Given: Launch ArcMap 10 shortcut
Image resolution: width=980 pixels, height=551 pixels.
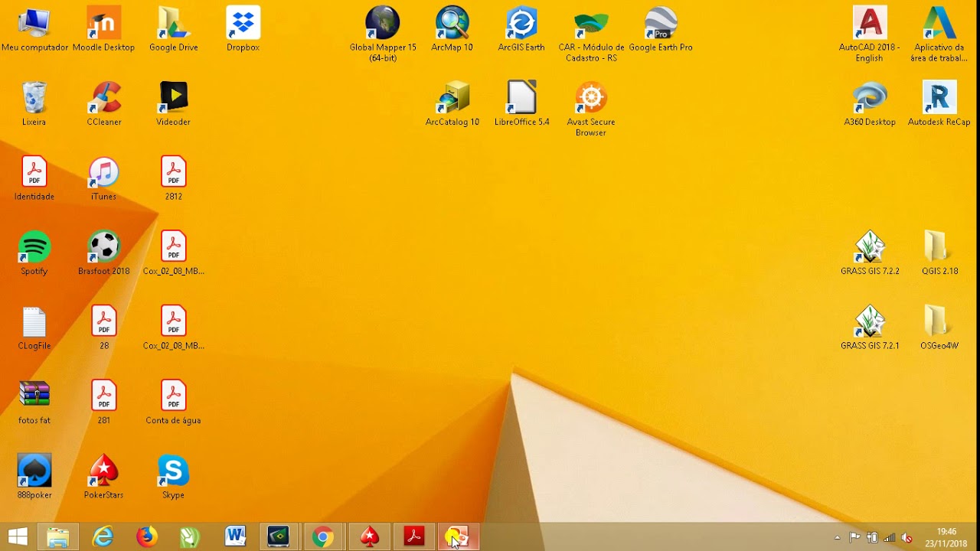Looking at the screenshot, I should [x=452, y=29].
